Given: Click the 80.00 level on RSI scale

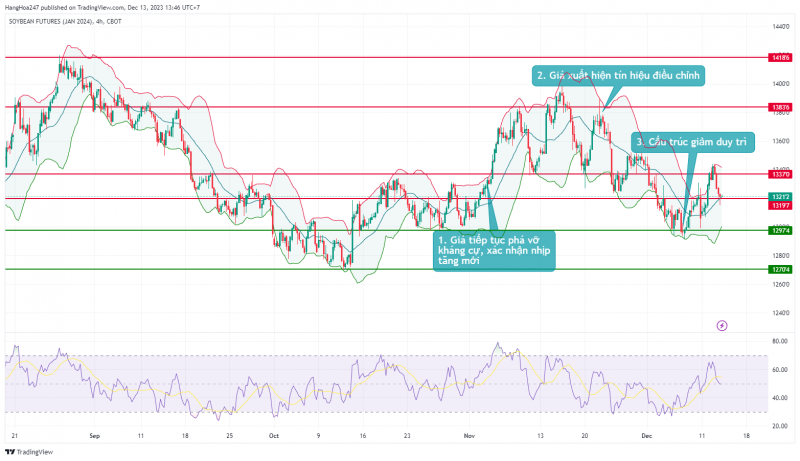Looking at the screenshot, I should pos(779,341).
